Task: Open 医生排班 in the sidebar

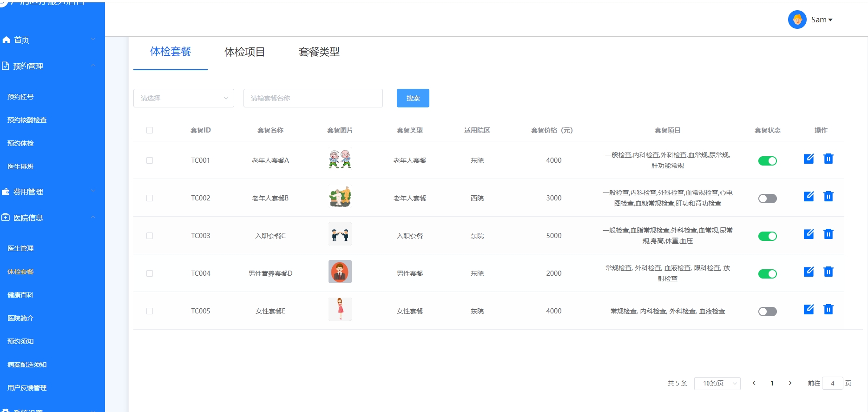Action: [x=20, y=166]
